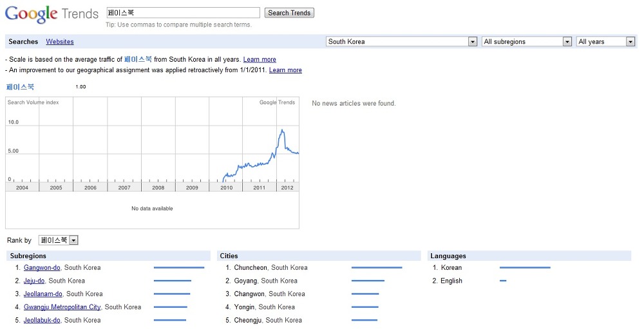Screen dimensions: 644x329
Task: Open Learn more link about geographical assignment
Action: coord(285,70)
